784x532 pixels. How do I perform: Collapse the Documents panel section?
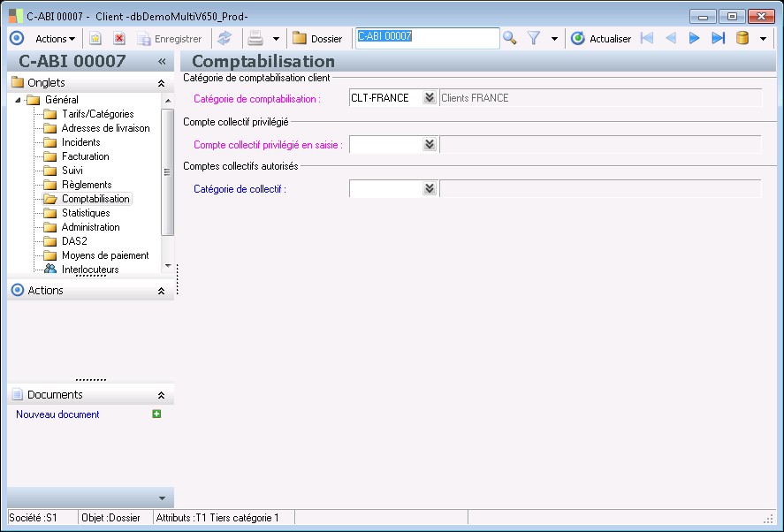(161, 395)
